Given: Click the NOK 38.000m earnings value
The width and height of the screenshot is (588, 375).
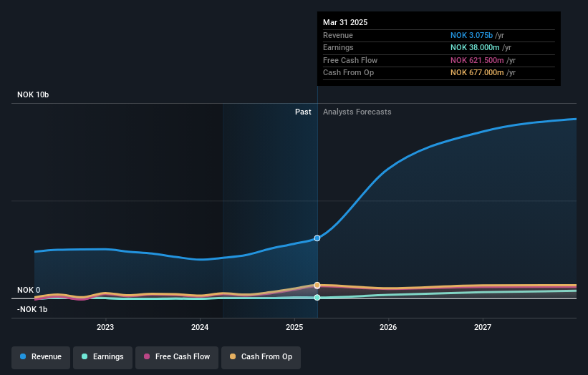Looking at the screenshot, I should coord(475,47).
